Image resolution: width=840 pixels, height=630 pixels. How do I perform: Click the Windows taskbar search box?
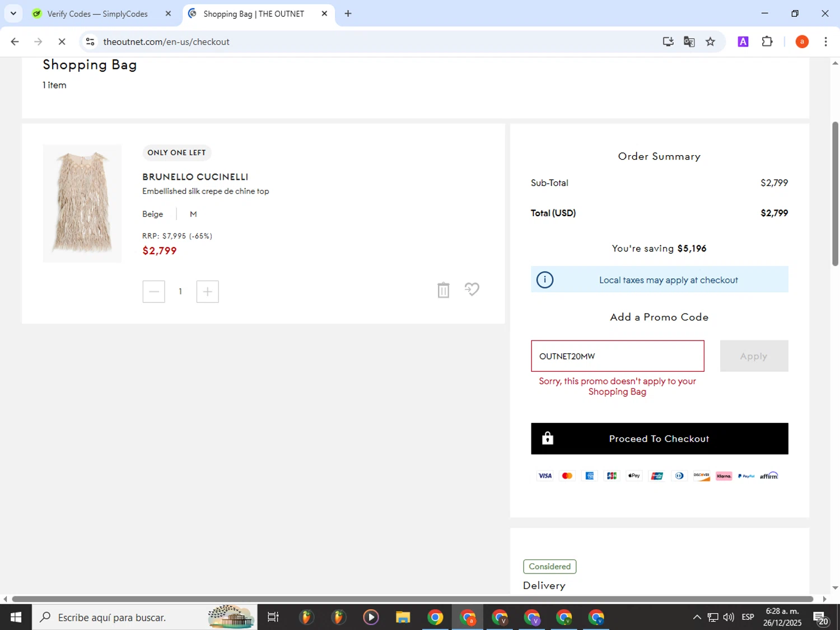coord(144,617)
